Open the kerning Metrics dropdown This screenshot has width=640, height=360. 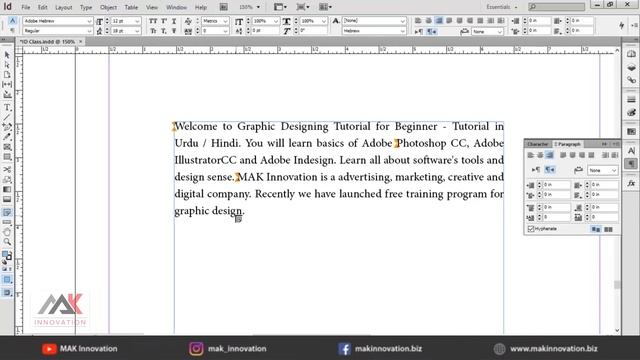click(225, 21)
